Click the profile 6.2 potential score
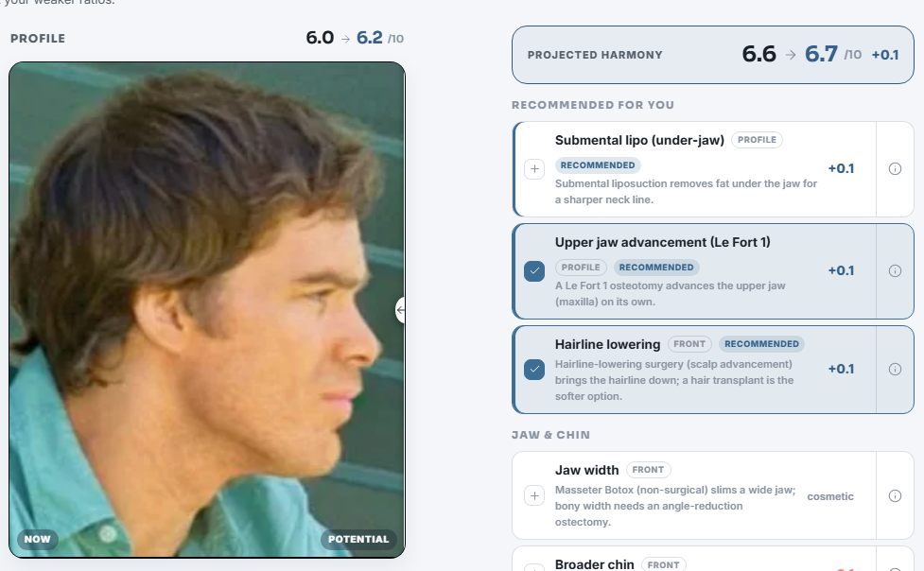Screen dimensions: 924x571 [370, 38]
